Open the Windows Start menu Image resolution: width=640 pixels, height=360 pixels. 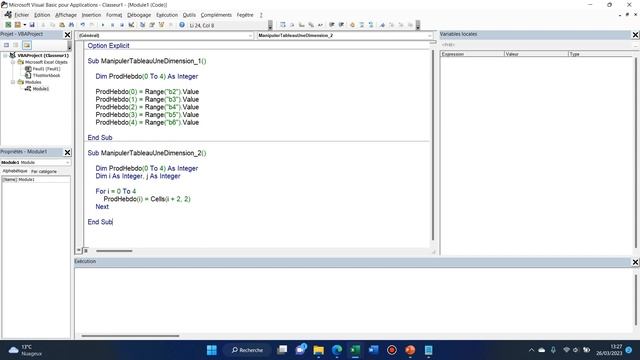(212, 350)
